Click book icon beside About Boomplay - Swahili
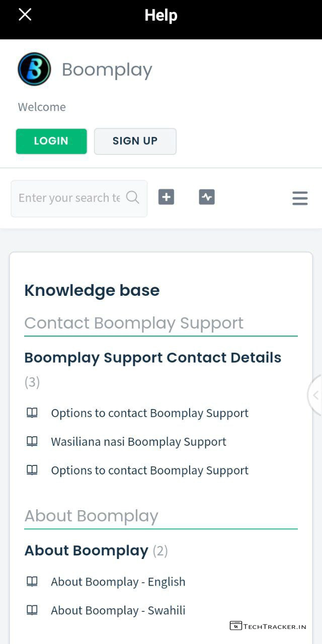The height and width of the screenshot is (644, 322). 32,610
